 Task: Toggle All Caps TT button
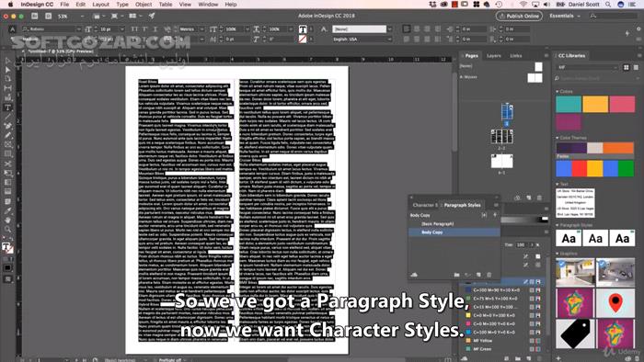(x=134, y=29)
